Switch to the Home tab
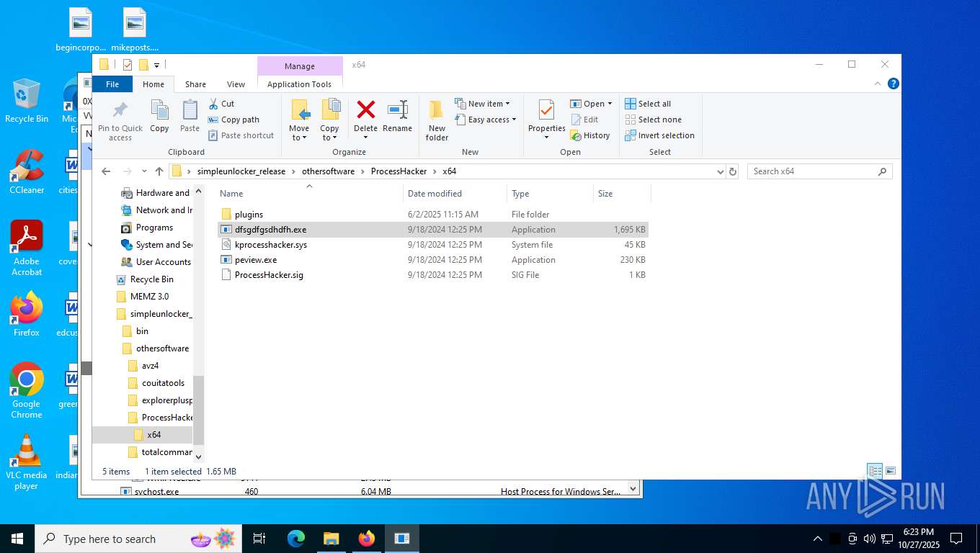The image size is (980, 553). pyautogui.click(x=153, y=84)
